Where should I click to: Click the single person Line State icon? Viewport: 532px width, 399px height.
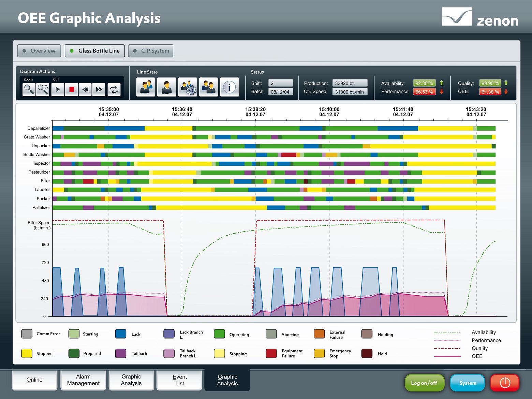166,87
